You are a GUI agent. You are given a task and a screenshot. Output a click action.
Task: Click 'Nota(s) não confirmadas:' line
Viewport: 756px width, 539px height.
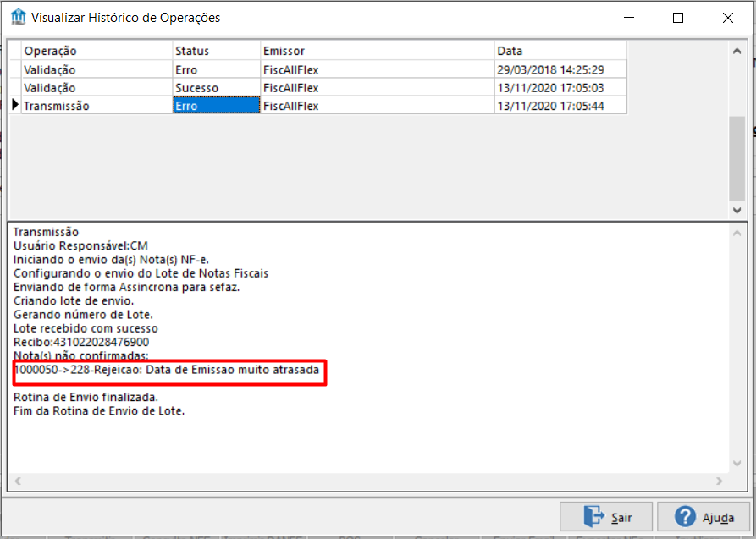[80, 355]
